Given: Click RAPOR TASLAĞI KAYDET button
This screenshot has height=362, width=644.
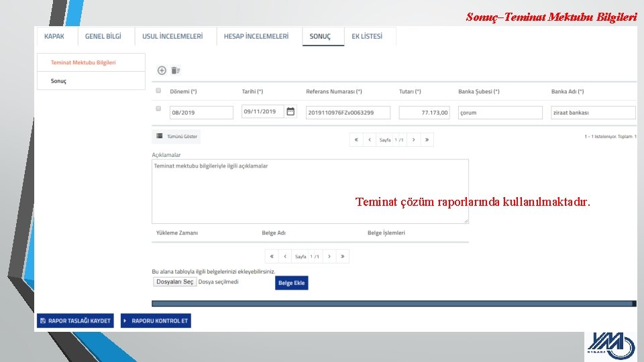Looking at the screenshot, I should coord(76,321).
